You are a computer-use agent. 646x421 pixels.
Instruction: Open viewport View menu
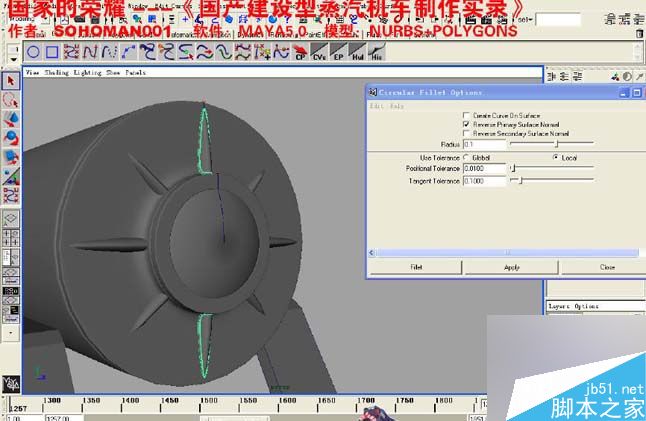pos(32,73)
